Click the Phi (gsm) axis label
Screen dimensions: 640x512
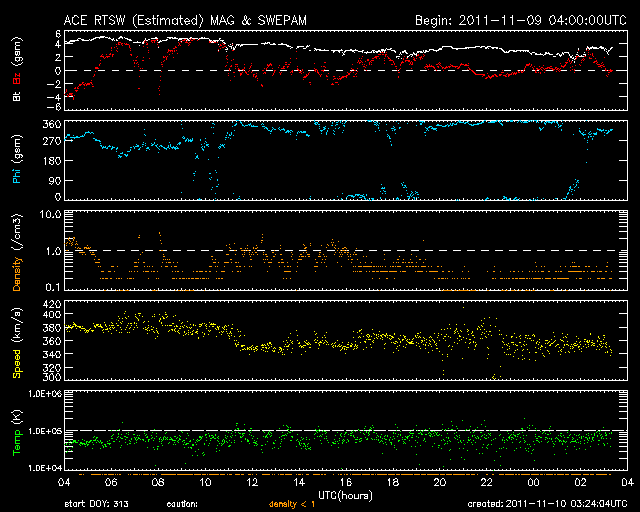(17, 162)
